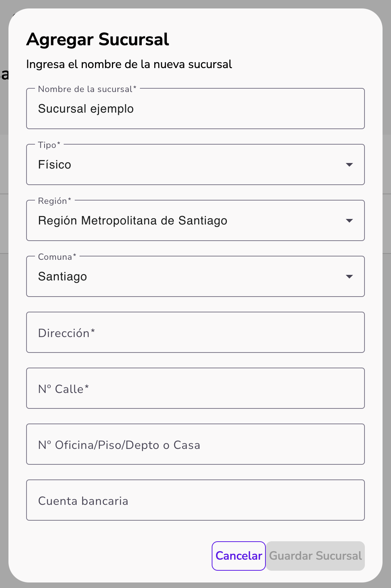Click the Guardar Sucursal button

[x=316, y=556]
